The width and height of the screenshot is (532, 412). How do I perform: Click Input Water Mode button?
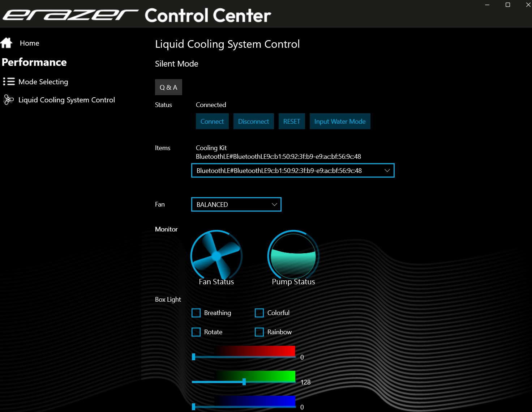pos(340,121)
